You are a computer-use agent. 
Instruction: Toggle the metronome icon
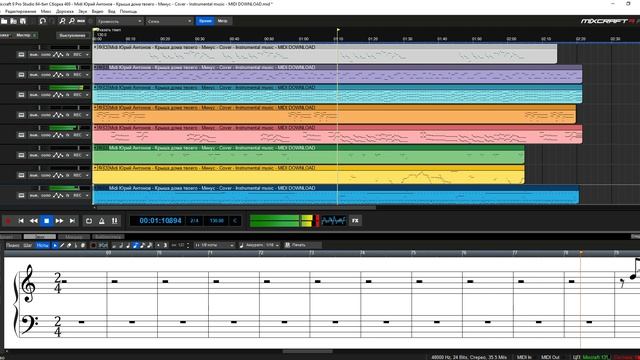(x=102, y=221)
